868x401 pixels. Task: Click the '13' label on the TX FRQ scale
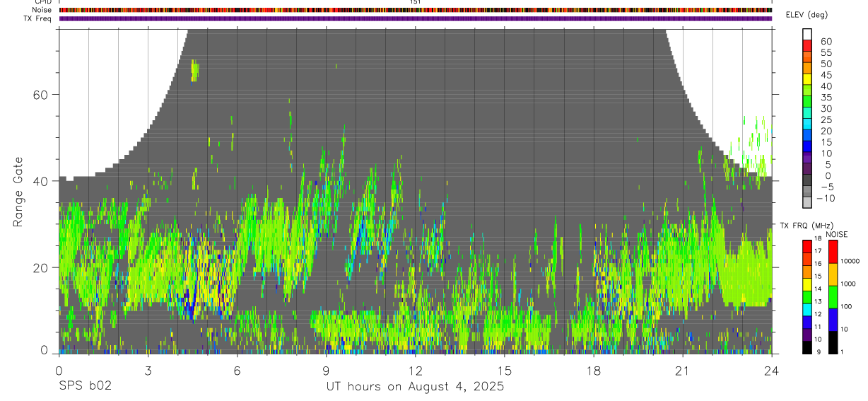pos(817,301)
